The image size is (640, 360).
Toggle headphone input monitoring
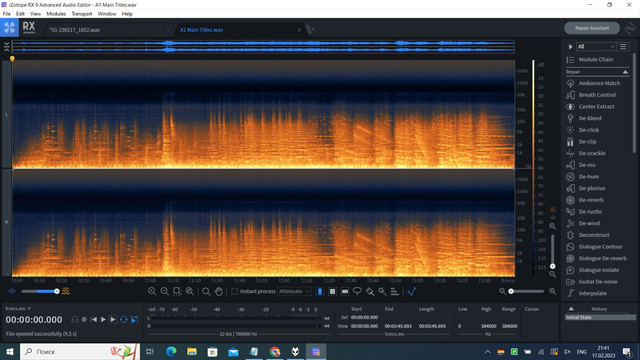(75, 320)
